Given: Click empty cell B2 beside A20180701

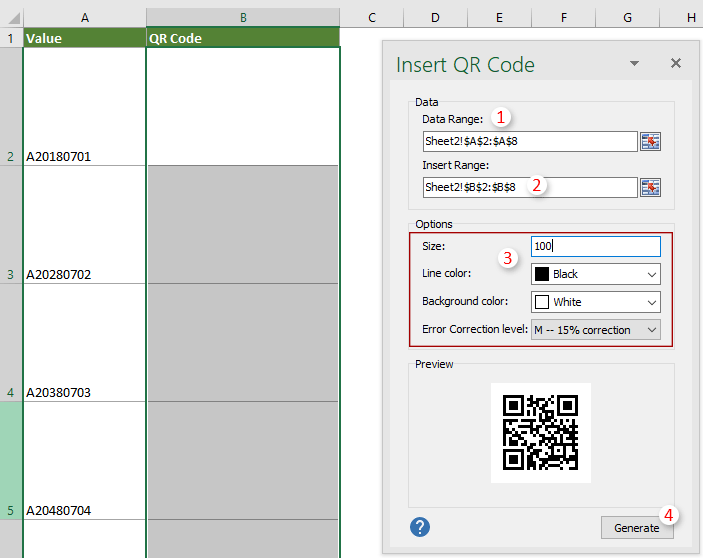Looking at the screenshot, I should 243,107.
